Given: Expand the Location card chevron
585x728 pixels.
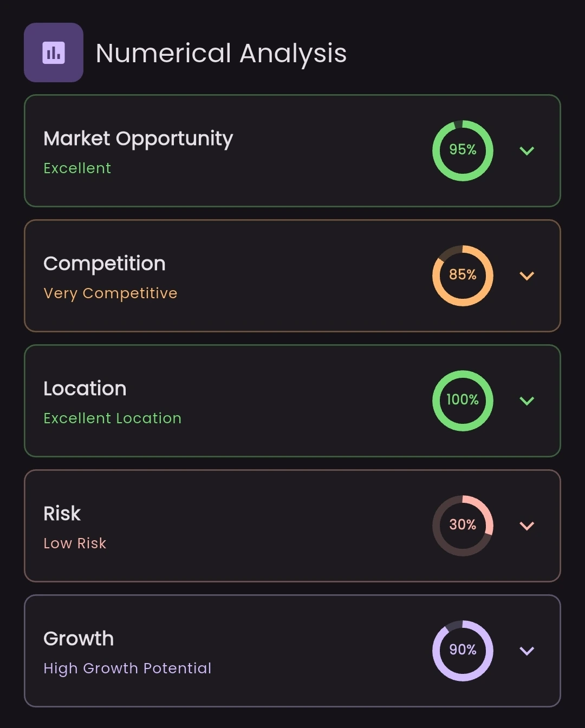Looking at the screenshot, I should pyautogui.click(x=526, y=401).
